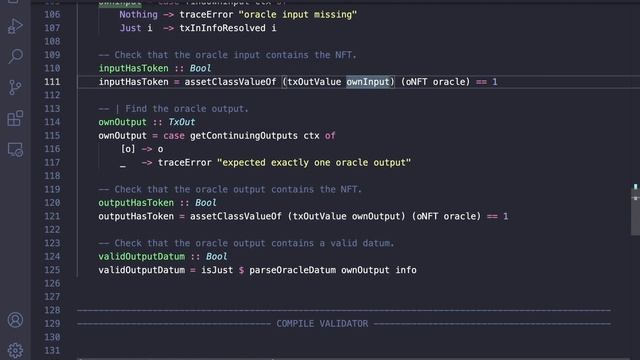Open the Remote Explorer view
The width and height of the screenshot is (640, 360).
pyautogui.click(x=15, y=150)
